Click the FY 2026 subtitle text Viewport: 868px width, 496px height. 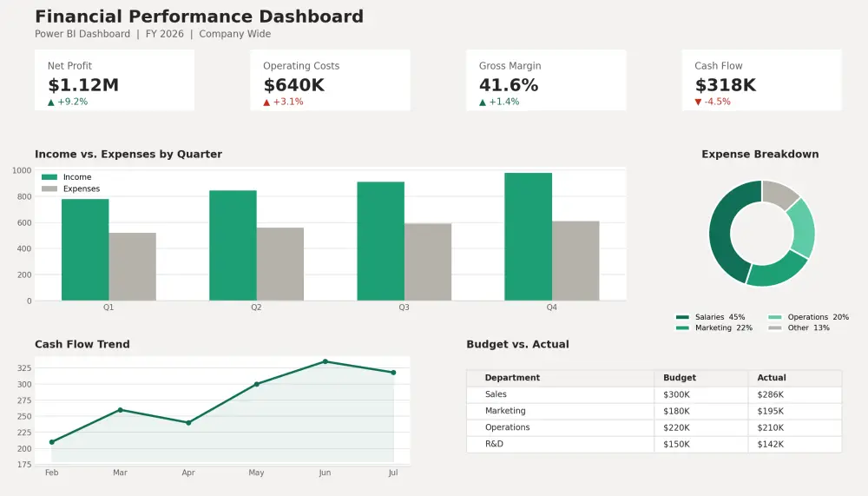pyautogui.click(x=164, y=34)
